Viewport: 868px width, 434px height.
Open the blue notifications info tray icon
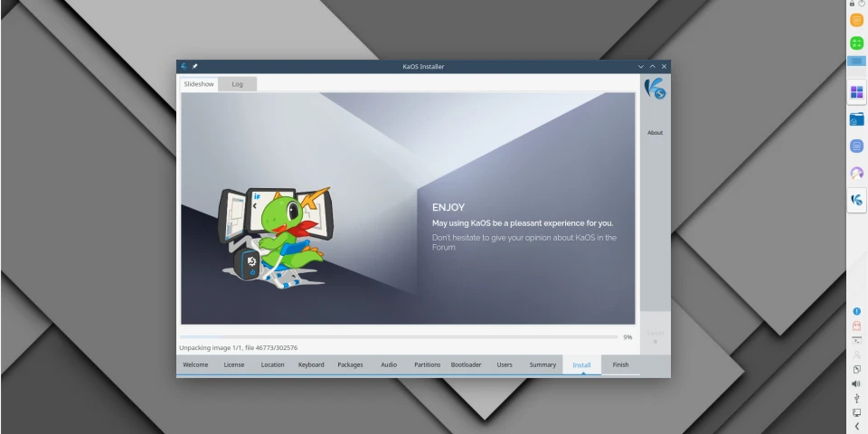click(x=856, y=311)
